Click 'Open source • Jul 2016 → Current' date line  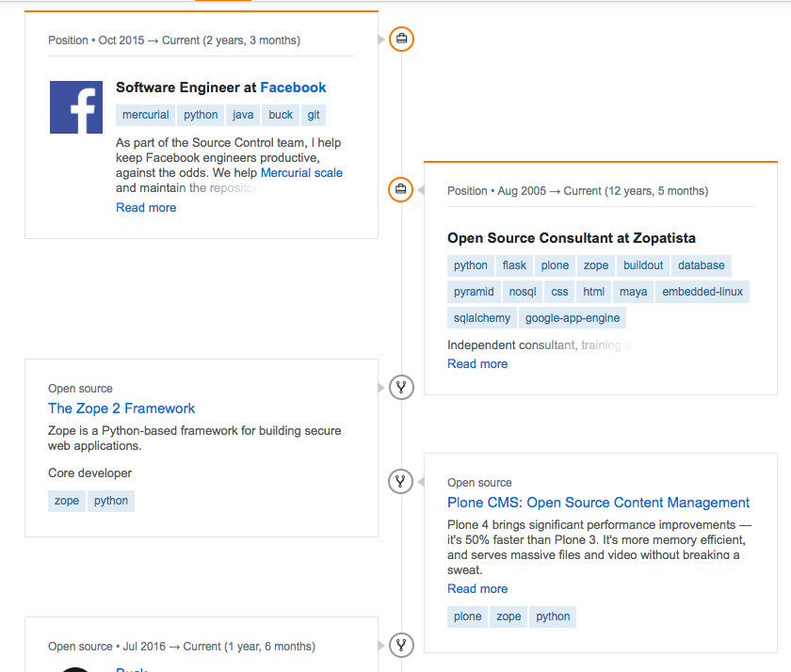click(x=182, y=647)
